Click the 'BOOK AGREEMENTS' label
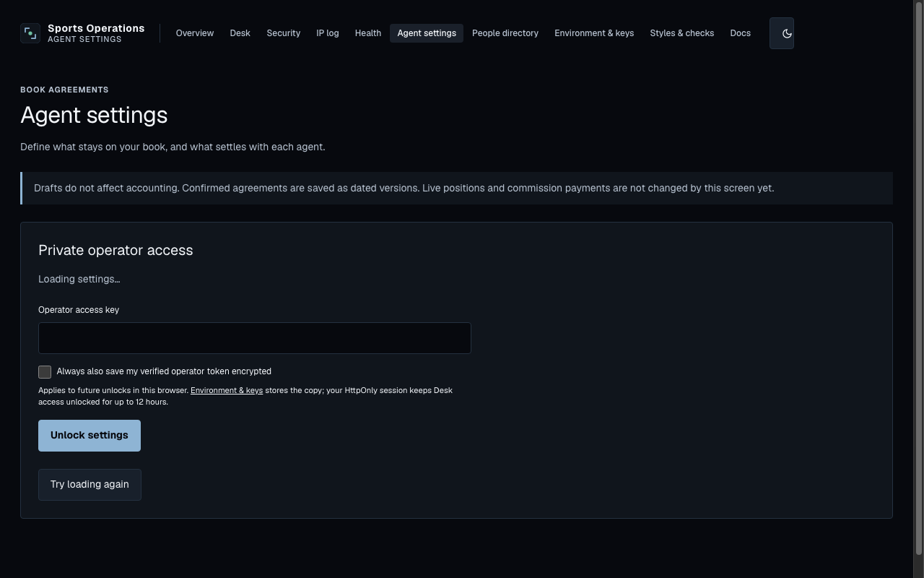The height and width of the screenshot is (578, 924). (64, 90)
